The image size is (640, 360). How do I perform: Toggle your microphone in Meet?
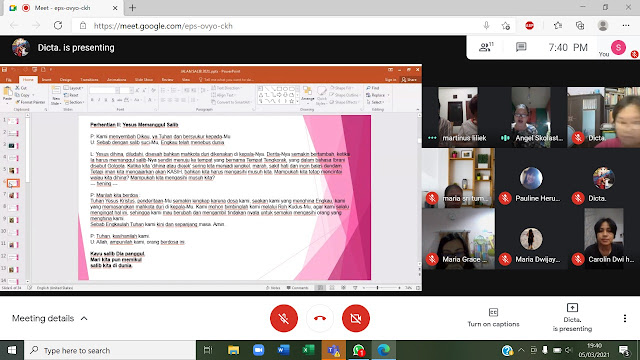click(x=284, y=318)
